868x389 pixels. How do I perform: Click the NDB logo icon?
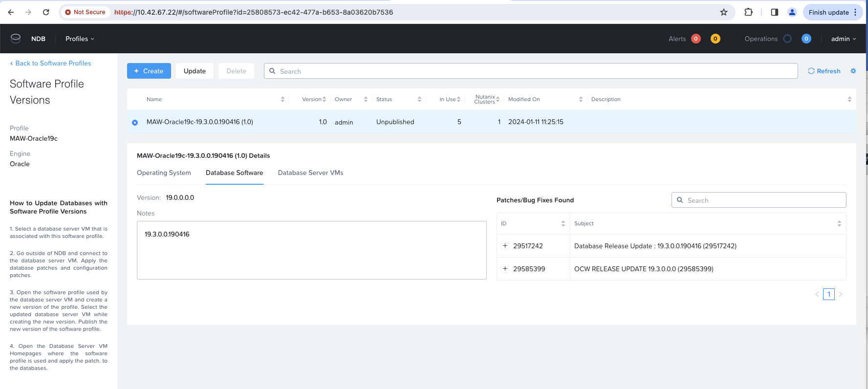click(16, 39)
